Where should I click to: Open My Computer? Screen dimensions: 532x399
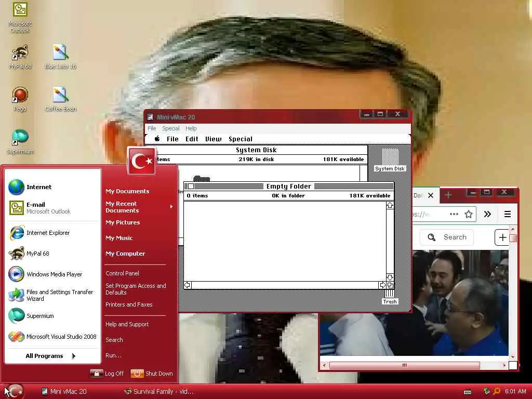coord(125,254)
